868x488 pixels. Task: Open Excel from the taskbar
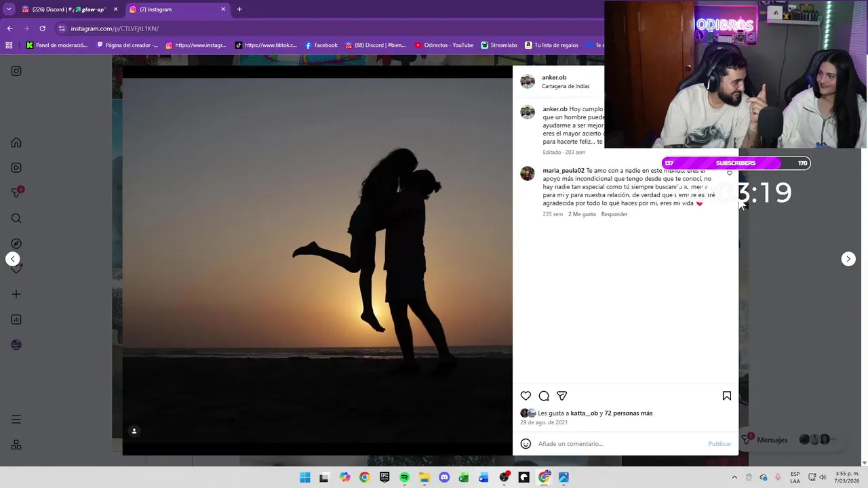pyautogui.click(x=464, y=477)
